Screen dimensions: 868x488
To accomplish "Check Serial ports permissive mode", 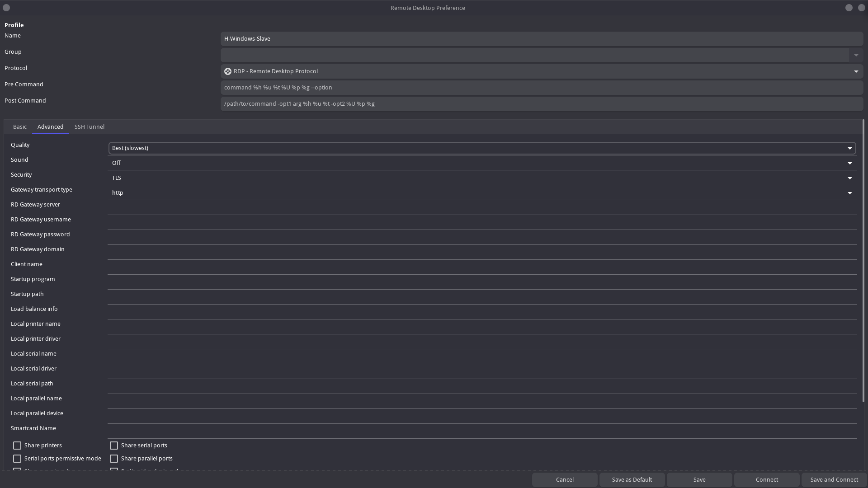I will (17, 459).
